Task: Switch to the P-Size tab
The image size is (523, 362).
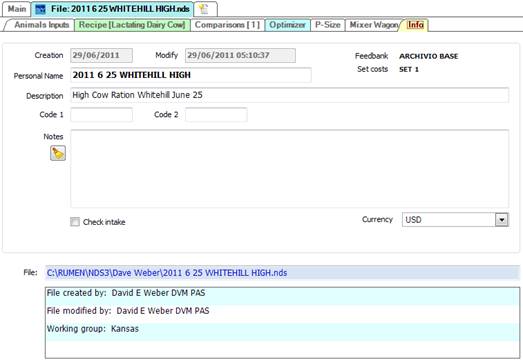Action: [x=328, y=25]
